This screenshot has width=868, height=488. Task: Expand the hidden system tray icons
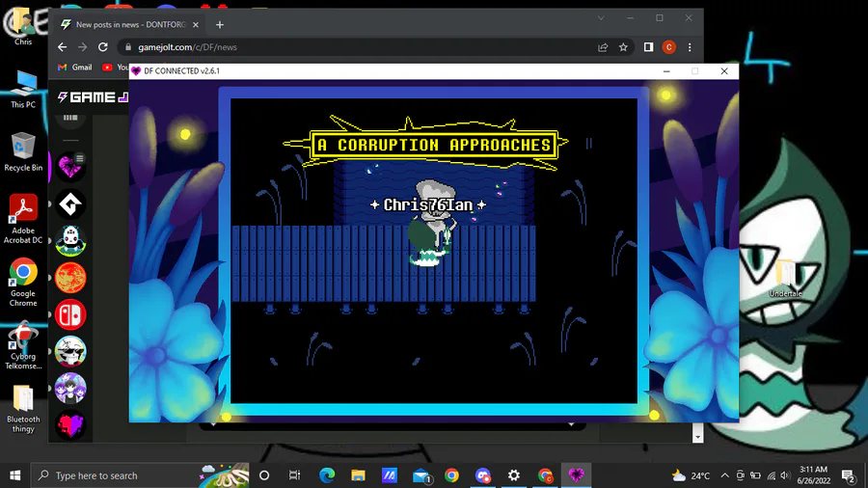(724, 475)
